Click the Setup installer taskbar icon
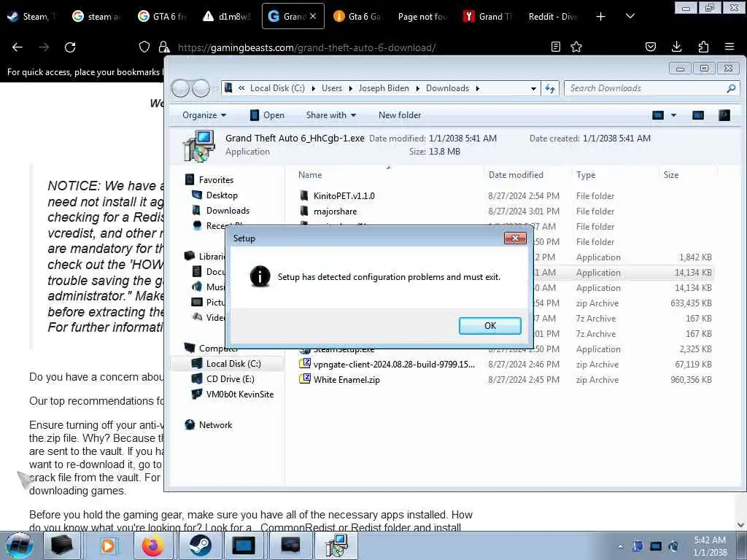 (337, 545)
